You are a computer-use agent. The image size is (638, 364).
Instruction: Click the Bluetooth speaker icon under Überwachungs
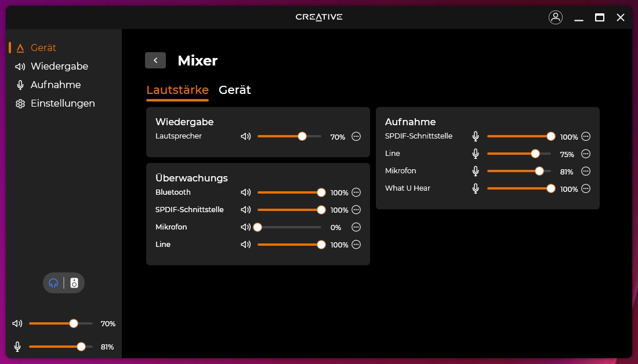pos(245,192)
